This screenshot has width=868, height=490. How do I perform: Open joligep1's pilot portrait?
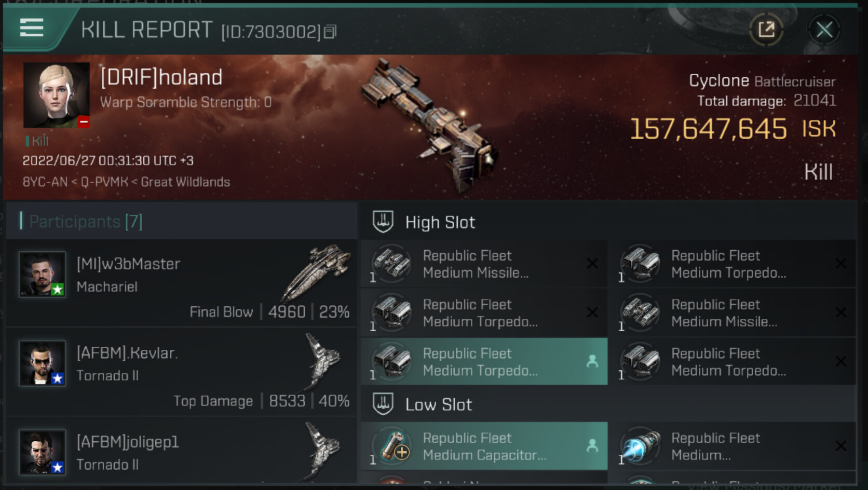[42, 452]
